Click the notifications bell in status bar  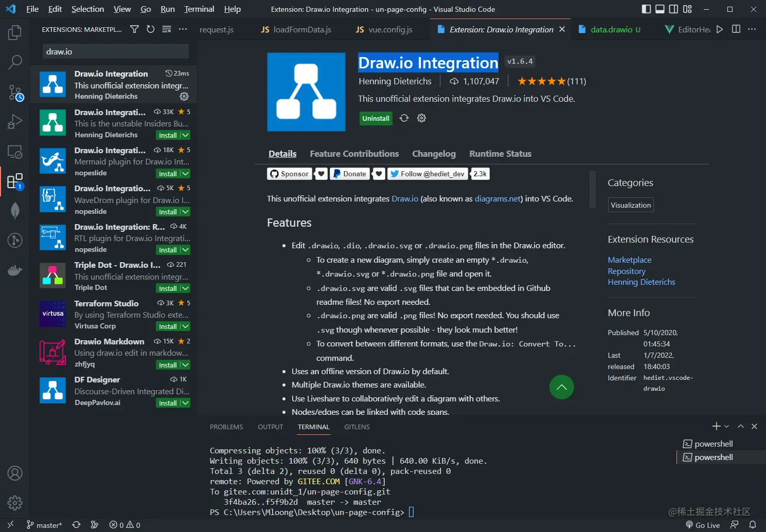(753, 525)
